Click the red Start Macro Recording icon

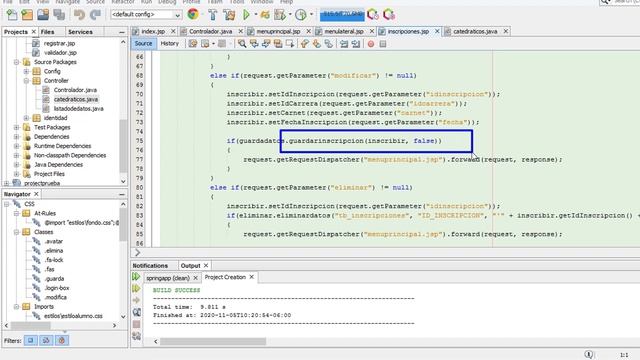(x=371, y=44)
